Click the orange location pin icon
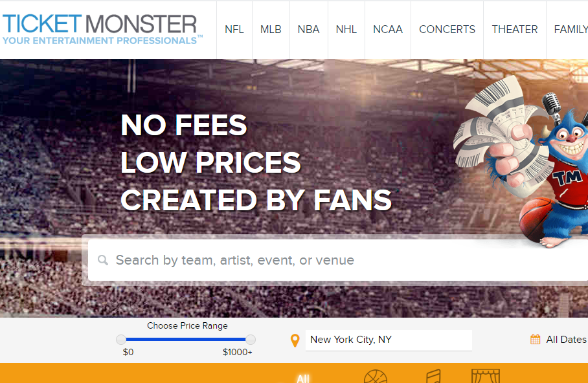Image resolution: width=588 pixels, height=383 pixels. [295, 340]
